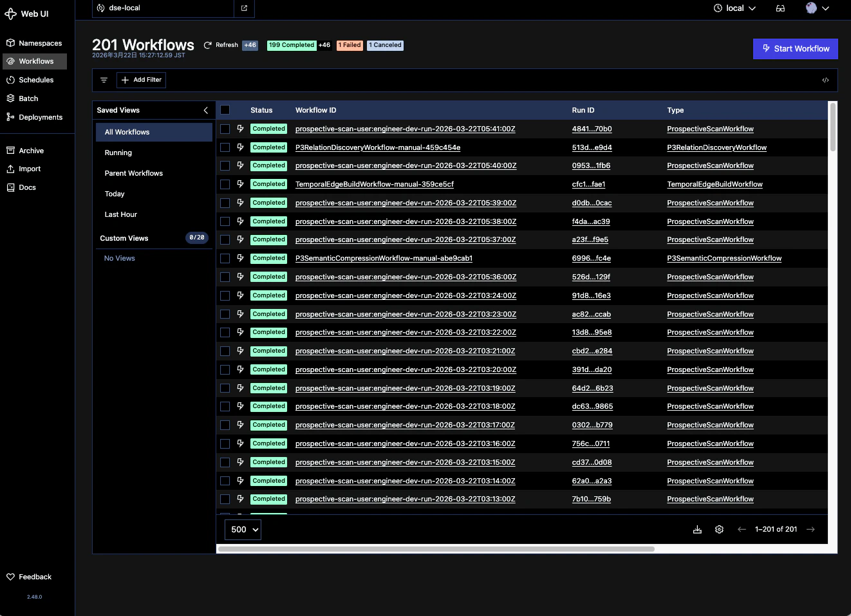Screen dimensions: 851x616
Task: Click the horizontal table scrollbar
Action: [436, 549]
